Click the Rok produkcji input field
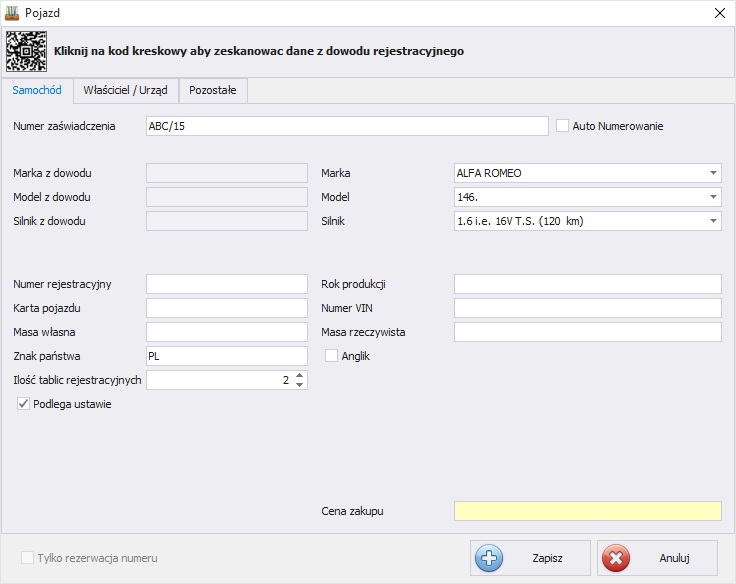 587,284
